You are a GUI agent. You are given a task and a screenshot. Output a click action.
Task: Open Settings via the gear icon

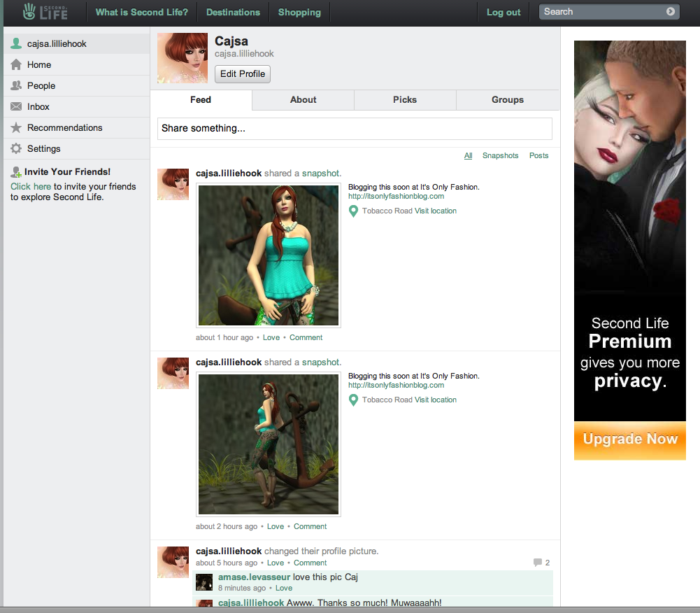[15, 148]
